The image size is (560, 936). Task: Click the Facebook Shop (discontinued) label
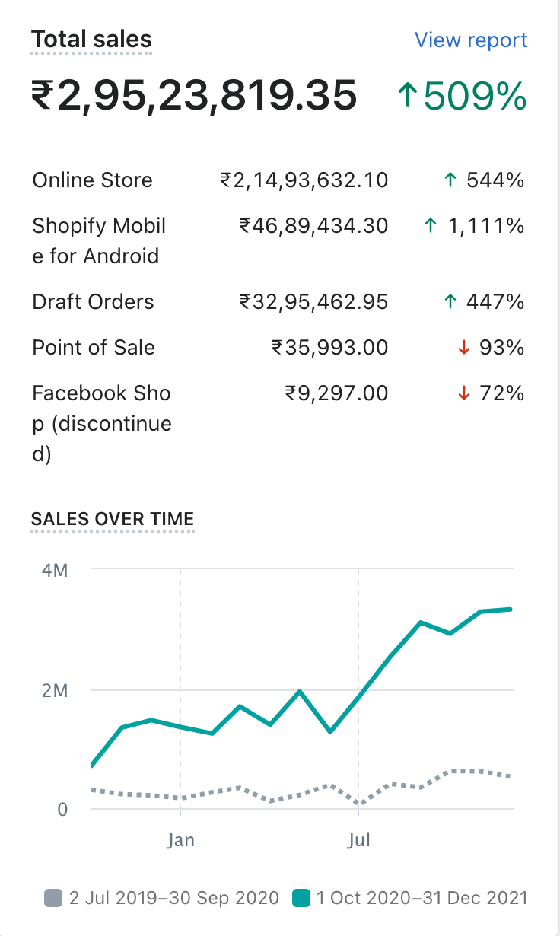point(101,423)
